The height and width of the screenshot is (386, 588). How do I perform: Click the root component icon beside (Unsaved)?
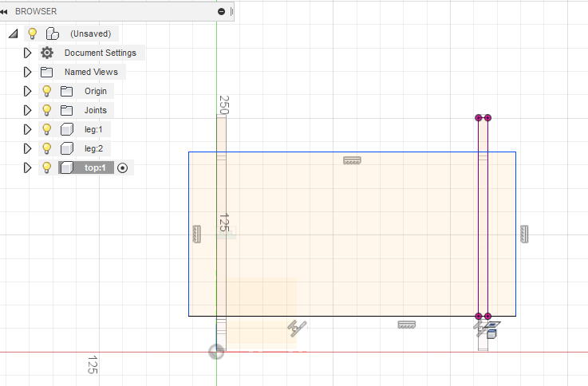pos(53,33)
